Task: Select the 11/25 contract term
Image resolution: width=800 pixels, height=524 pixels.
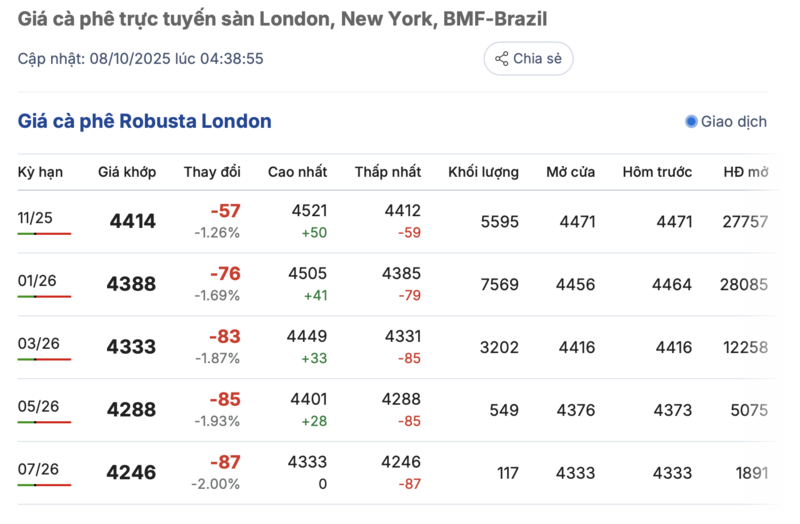Action: coord(37,218)
